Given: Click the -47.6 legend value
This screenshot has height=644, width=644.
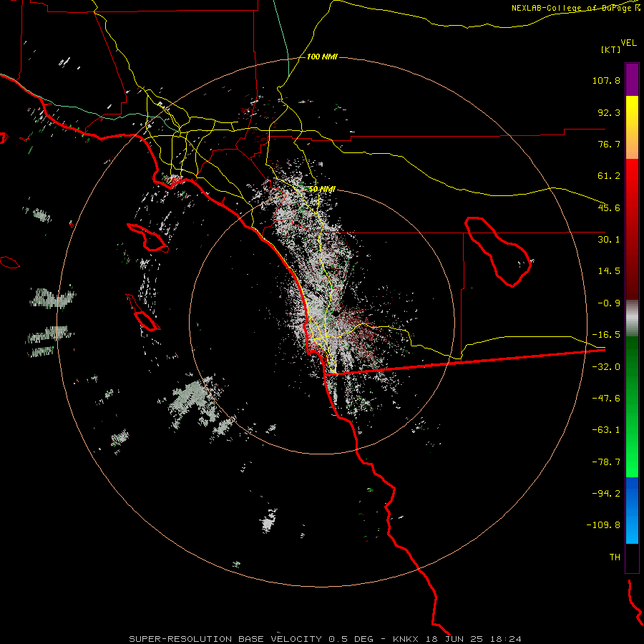Looking at the screenshot, I should tap(606, 399).
